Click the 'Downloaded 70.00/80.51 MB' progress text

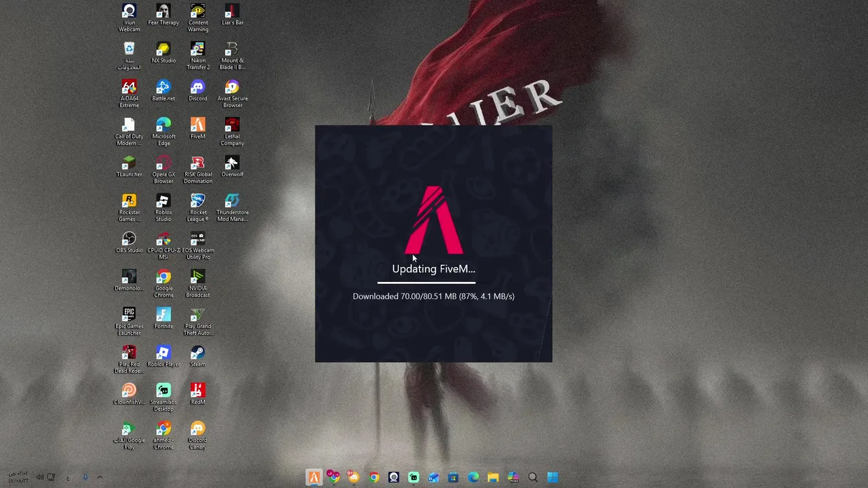(433, 296)
